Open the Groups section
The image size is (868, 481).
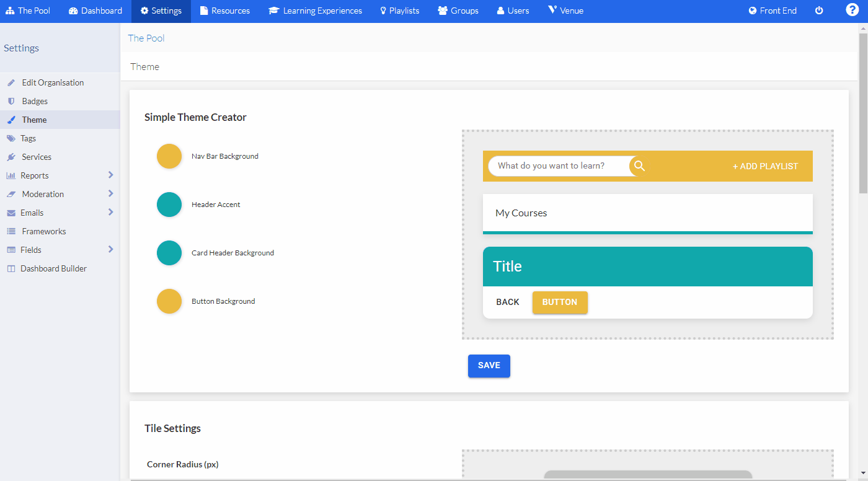[x=458, y=11]
